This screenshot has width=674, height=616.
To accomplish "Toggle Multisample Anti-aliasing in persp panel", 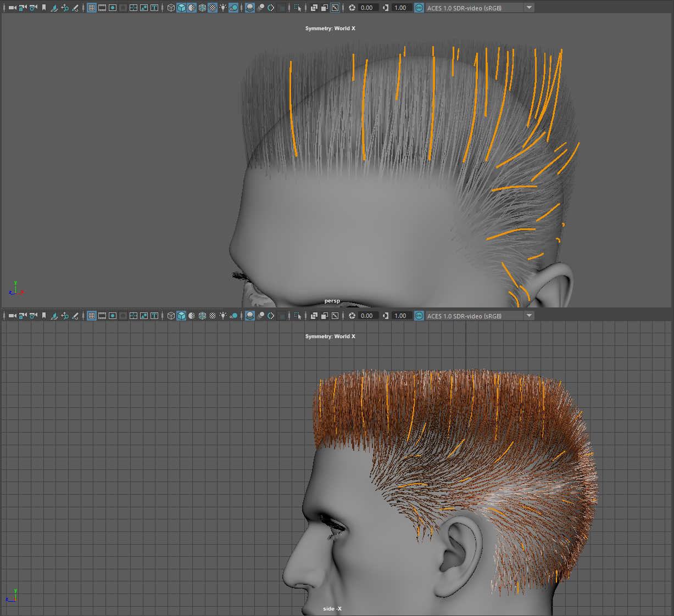I will pyautogui.click(x=271, y=8).
